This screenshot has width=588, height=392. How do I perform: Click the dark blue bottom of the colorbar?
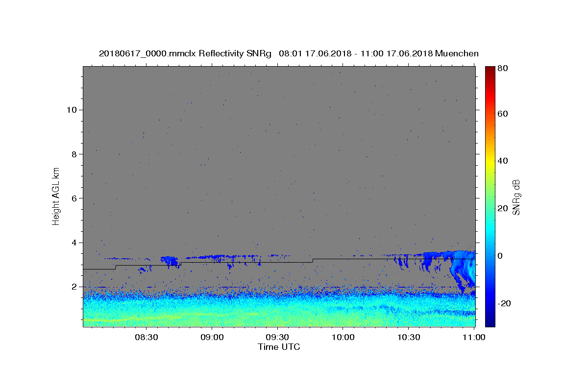pyautogui.click(x=490, y=321)
